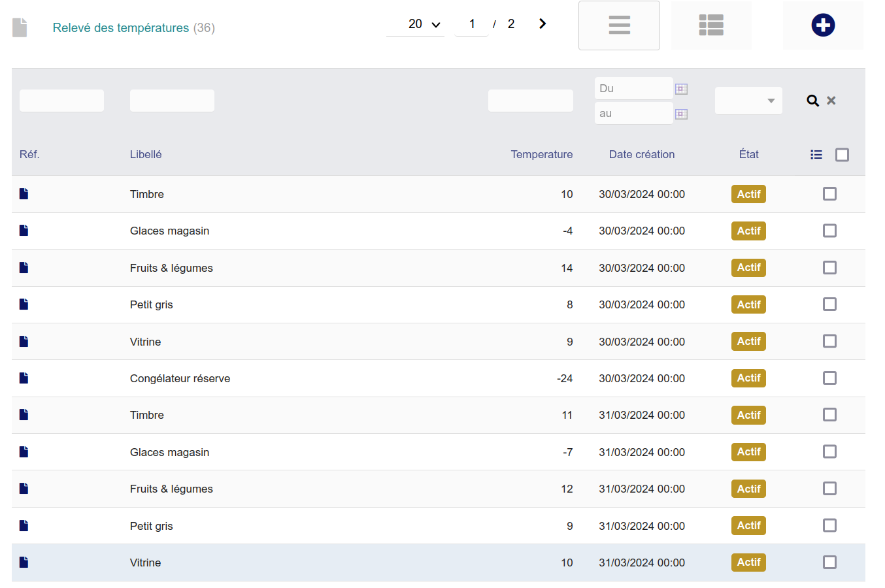Click the Congélateur réserve label
Image resolution: width=885 pixels, height=588 pixels.
pos(180,378)
